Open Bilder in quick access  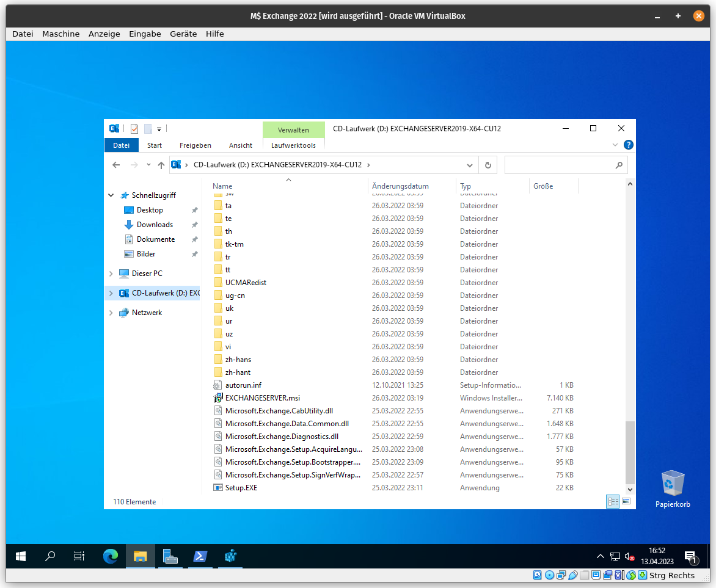point(146,254)
